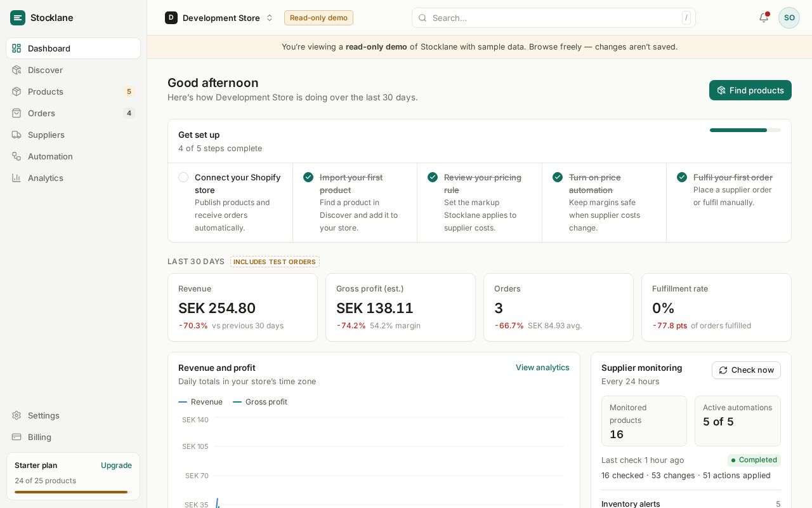Click the Orders icon in sidebar
Viewport: 812px width, 508px height.
(16, 113)
